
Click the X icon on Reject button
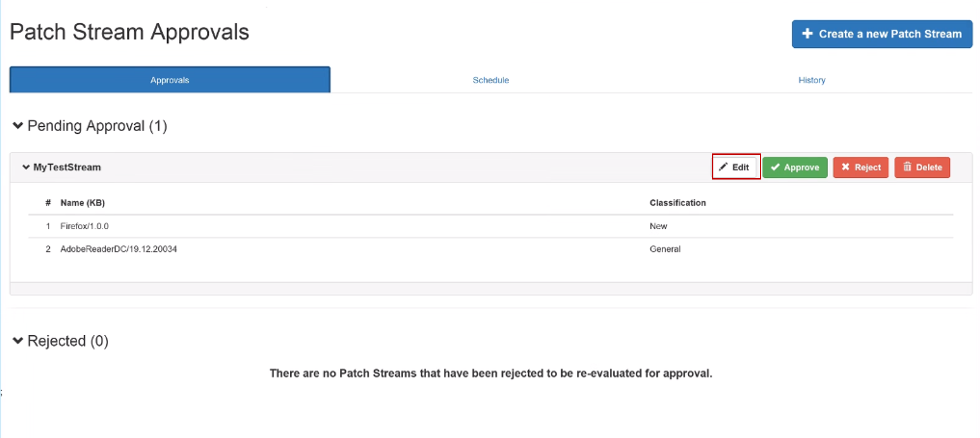(845, 167)
